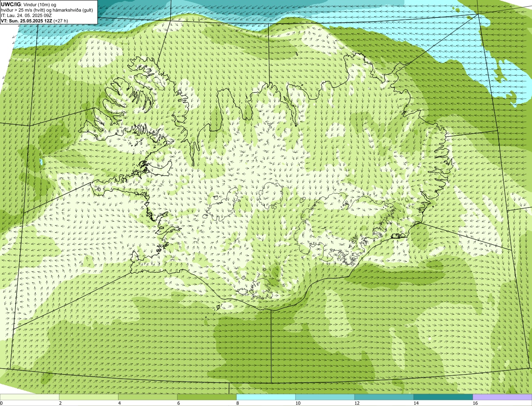
Task: Click the "10" tick label on the color scale
Action: pyautogui.click(x=298, y=403)
